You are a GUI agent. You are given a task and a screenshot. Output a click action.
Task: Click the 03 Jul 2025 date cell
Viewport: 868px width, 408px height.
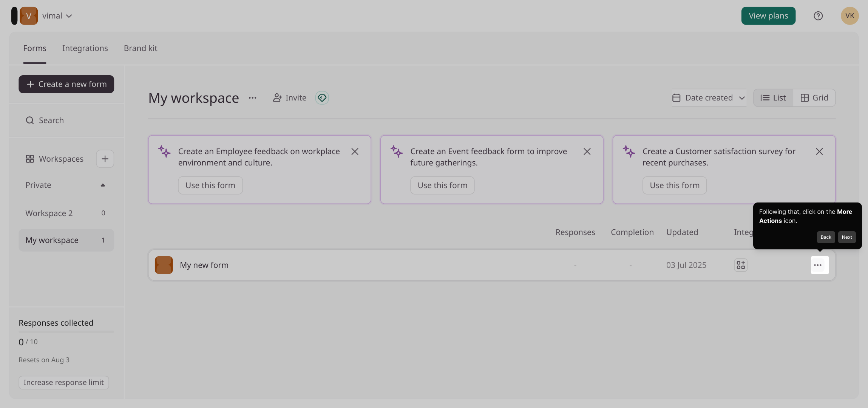[x=686, y=265]
